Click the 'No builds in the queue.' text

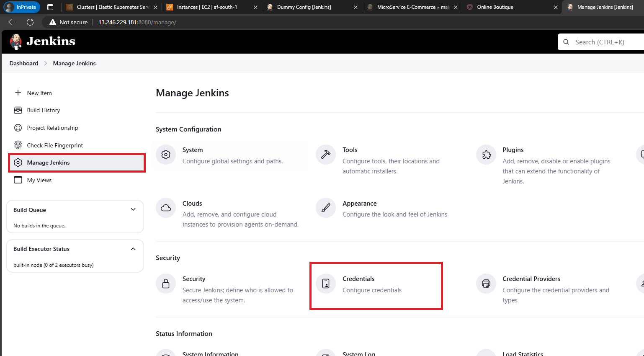pos(39,226)
